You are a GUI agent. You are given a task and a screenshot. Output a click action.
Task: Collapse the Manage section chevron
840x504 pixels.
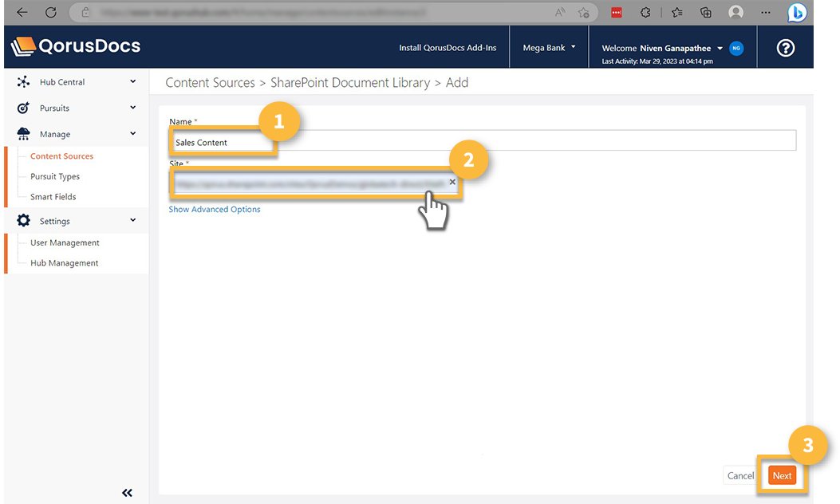[x=132, y=133]
